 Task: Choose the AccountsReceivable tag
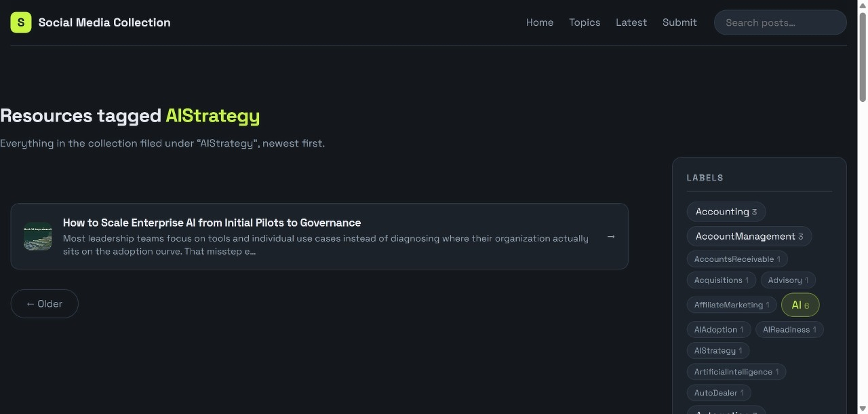[x=737, y=259]
